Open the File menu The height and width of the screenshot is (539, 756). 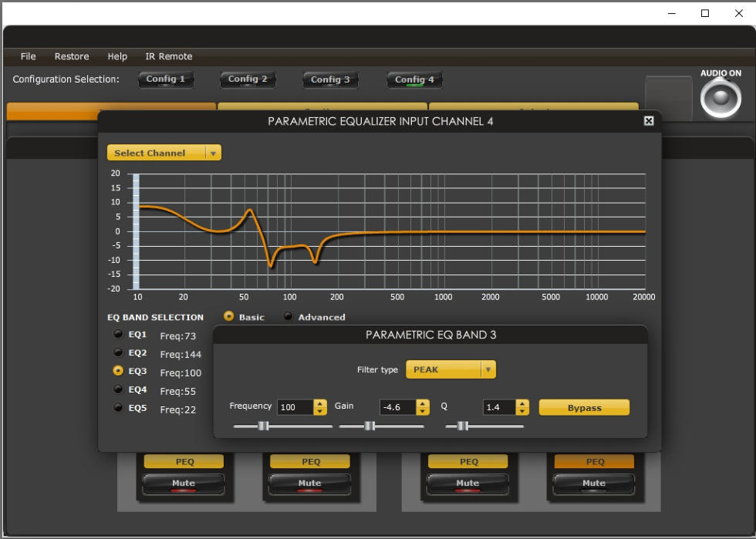point(28,56)
